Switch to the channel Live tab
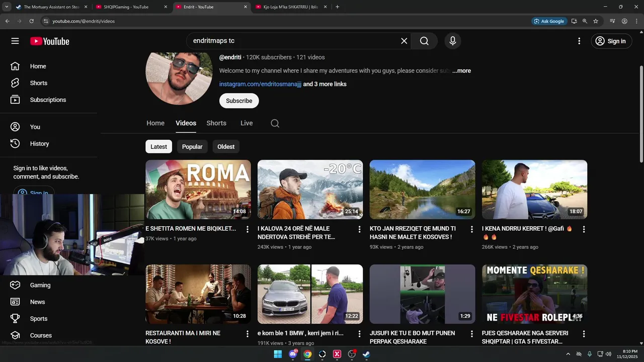This screenshot has width=644, height=362. tap(247, 123)
